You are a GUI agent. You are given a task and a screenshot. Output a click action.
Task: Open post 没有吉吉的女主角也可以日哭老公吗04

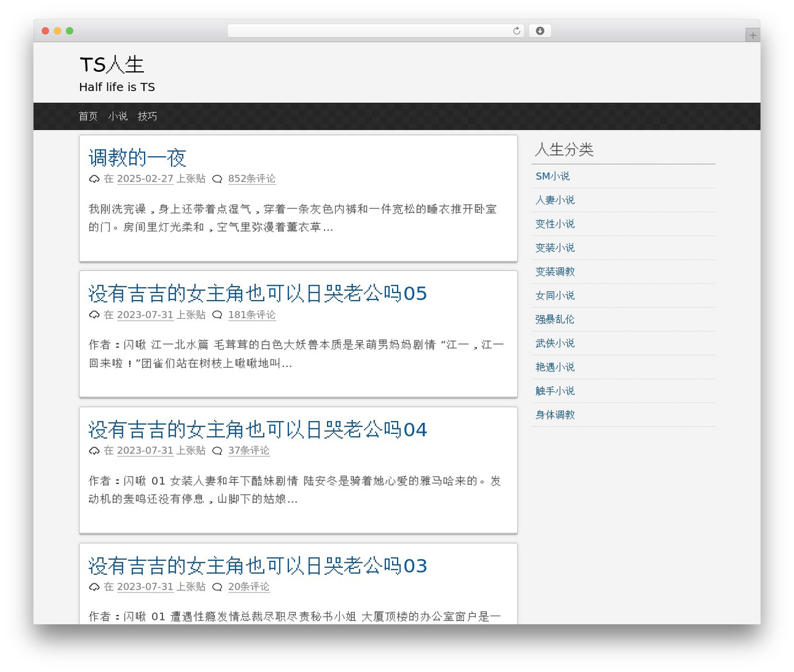pos(257,430)
